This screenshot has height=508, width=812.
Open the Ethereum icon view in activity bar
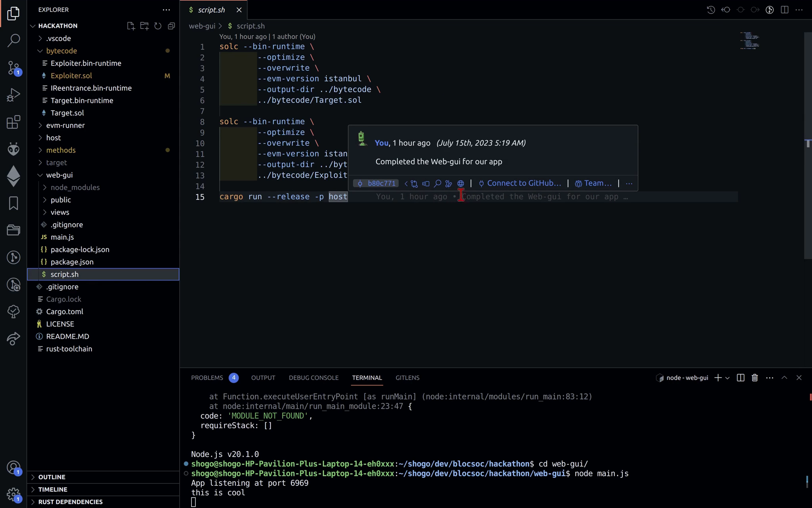(13, 176)
